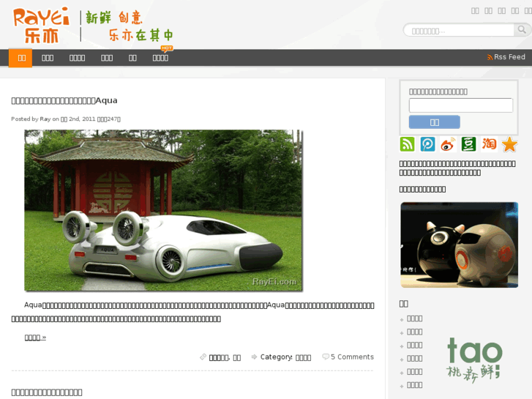532x399 pixels.
Task: Click the tag icon below the article
Action: pos(203,357)
